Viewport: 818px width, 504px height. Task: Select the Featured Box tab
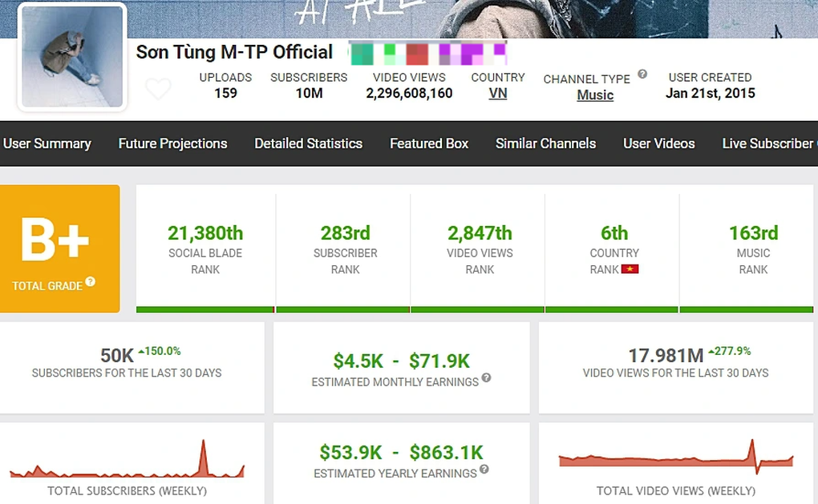[429, 143]
